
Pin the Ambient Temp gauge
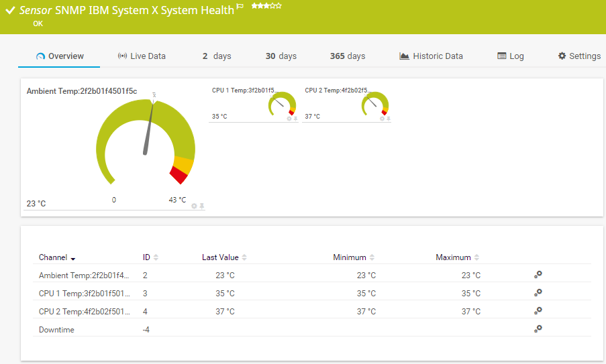pos(201,206)
